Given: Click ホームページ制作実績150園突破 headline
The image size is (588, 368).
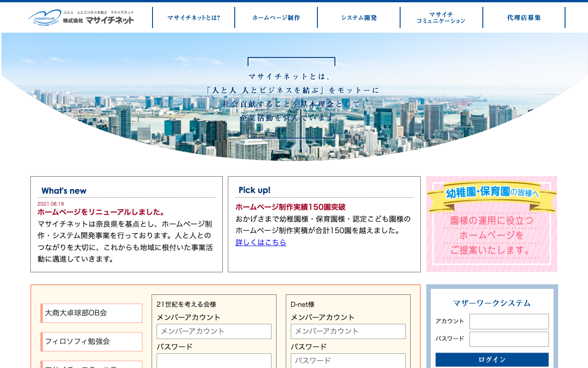Looking at the screenshot, I should coord(290,207).
